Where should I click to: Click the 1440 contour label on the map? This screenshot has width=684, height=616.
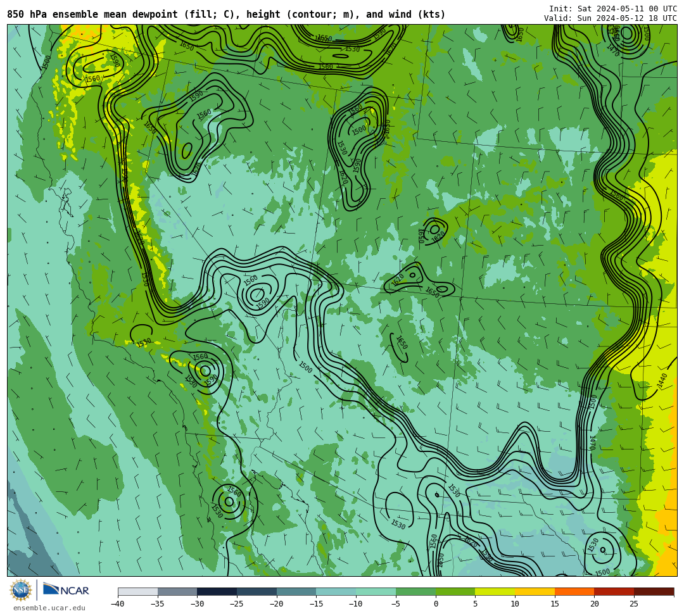662,381
